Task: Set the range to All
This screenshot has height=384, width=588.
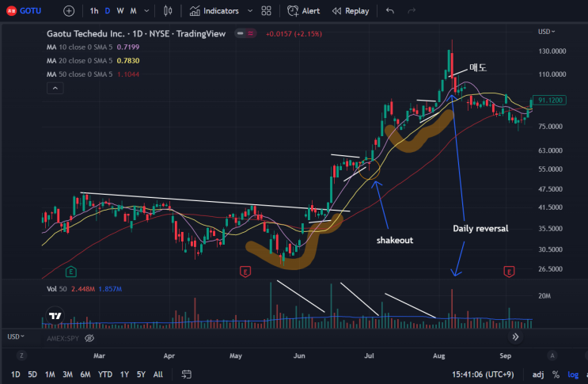Action: click(x=158, y=374)
